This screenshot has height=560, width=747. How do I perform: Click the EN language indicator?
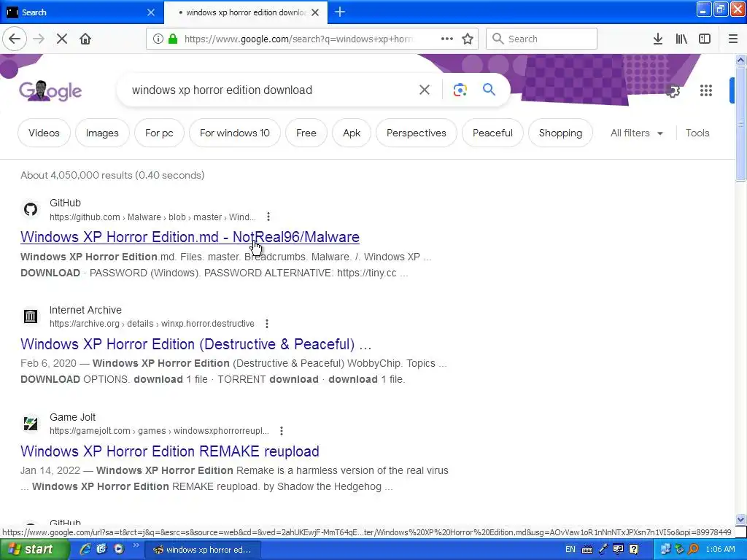tap(570, 550)
